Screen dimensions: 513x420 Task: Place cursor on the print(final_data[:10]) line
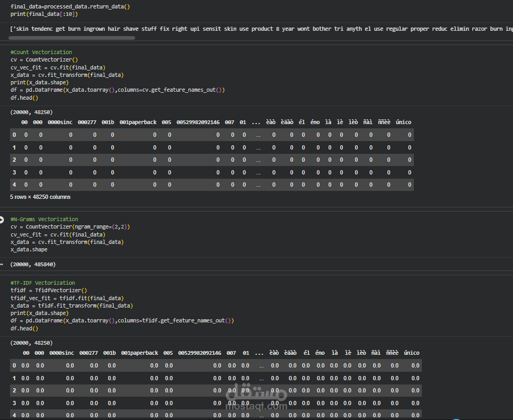44,14
